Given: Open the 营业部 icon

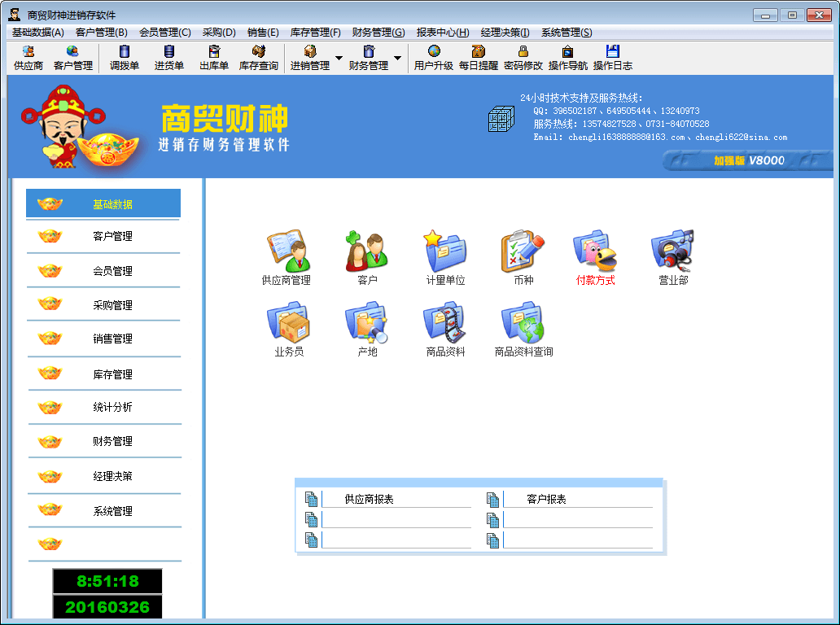Looking at the screenshot, I should click(x=672, y=251).
